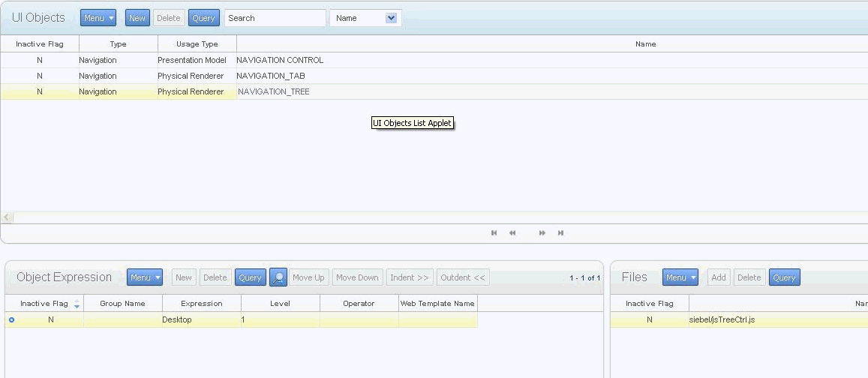Click Add button in Files
868x378 pixels.
(719, 277)
